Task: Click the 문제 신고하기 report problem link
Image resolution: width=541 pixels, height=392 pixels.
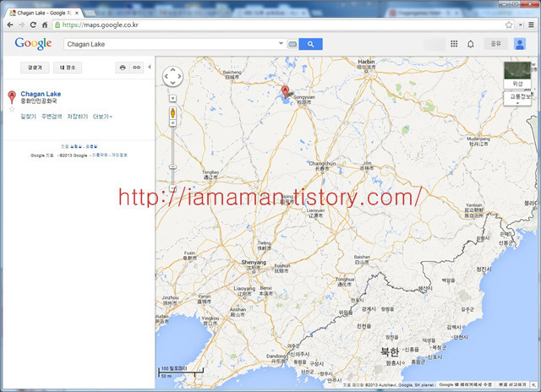Action: pos(512,384)
